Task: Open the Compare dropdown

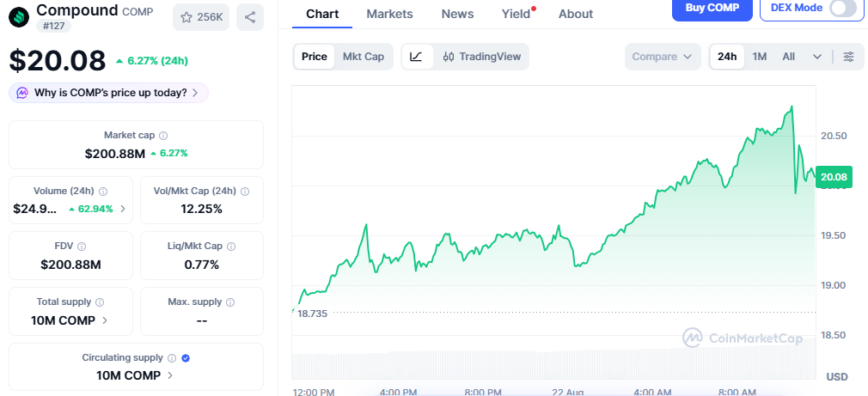Action: click(x=663, y=57)
